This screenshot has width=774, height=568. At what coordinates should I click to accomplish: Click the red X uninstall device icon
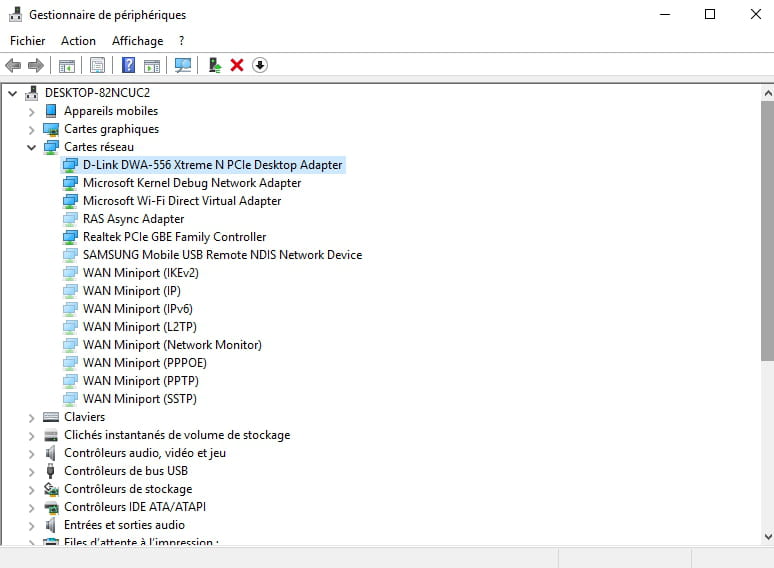(237, 65)
